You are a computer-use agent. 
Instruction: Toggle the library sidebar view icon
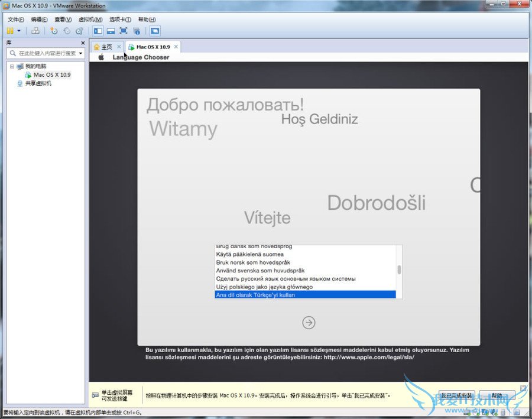(x=98, y=31)
